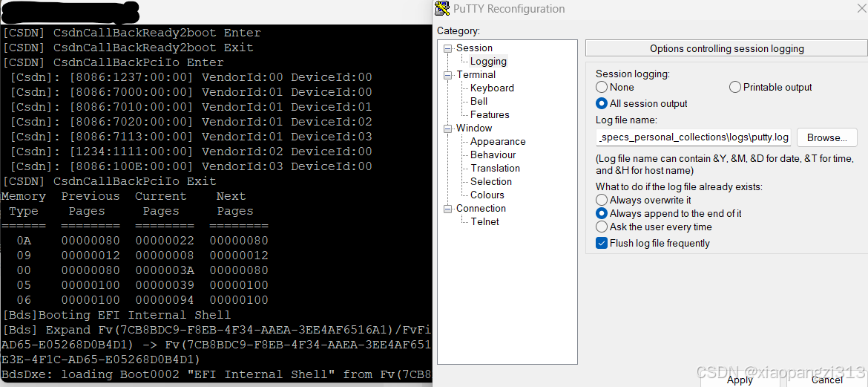Click the CsdnCallBackReady2boot Exit terminal line
The image size is (868, 387).
128,48
